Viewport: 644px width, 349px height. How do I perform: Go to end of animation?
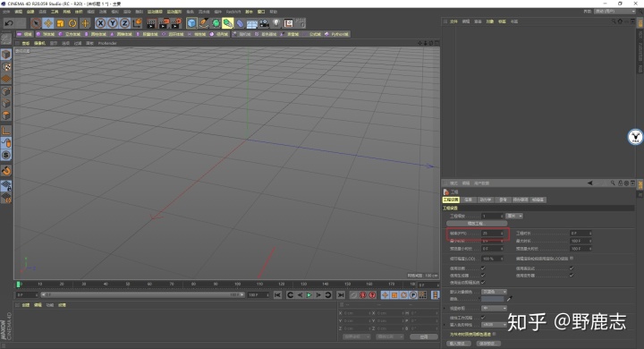[x=341, y=295]
